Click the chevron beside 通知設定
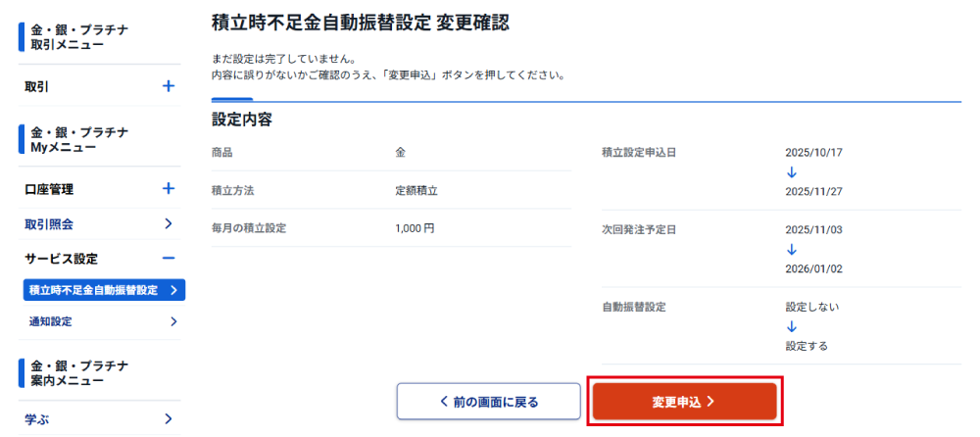980x437 pixels. (x=173, y=321)
